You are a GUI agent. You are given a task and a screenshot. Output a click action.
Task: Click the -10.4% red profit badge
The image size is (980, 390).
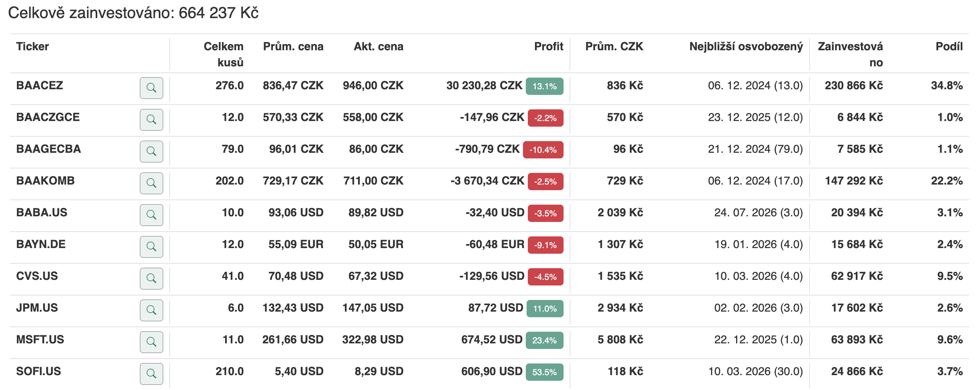[543, 150]
